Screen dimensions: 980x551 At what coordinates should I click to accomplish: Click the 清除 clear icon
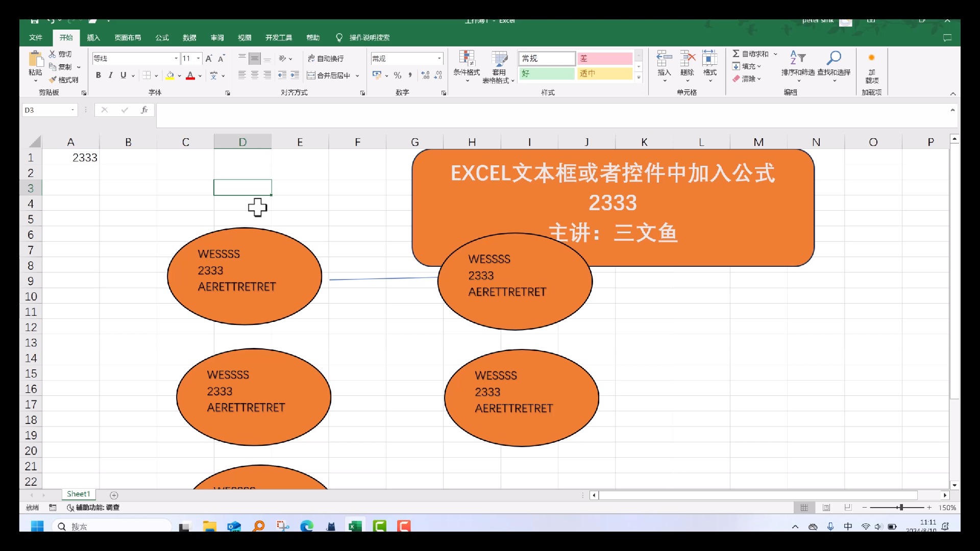[x=747, y=79]
